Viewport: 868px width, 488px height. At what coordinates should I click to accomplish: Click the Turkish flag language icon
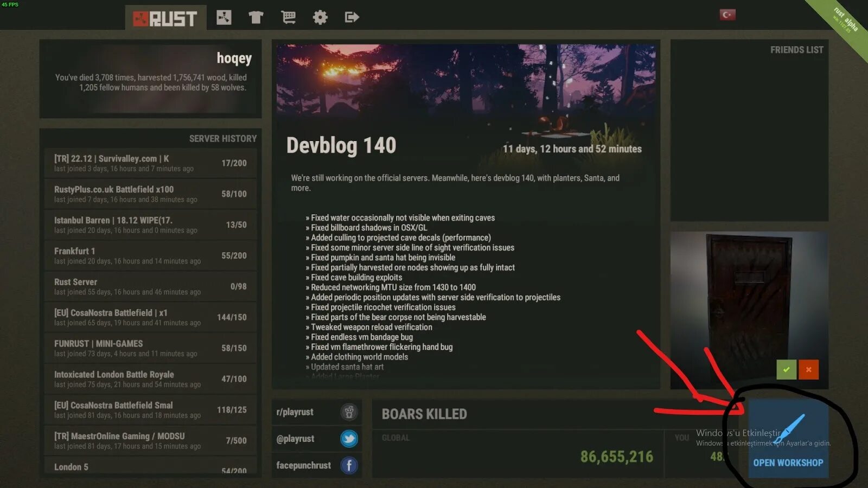pos(727,15)
